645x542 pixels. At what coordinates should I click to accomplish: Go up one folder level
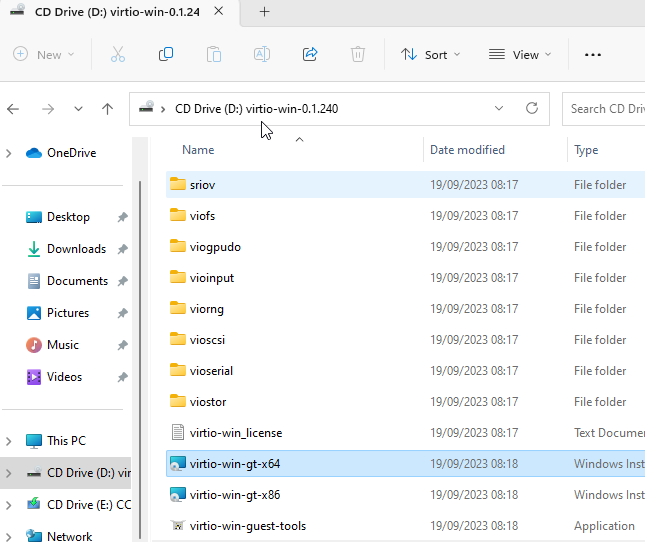click(x=107, y=109)
